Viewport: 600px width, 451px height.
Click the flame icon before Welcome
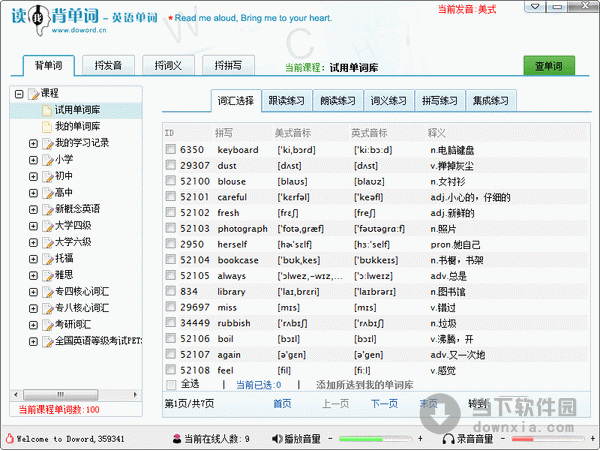(10, 438)
